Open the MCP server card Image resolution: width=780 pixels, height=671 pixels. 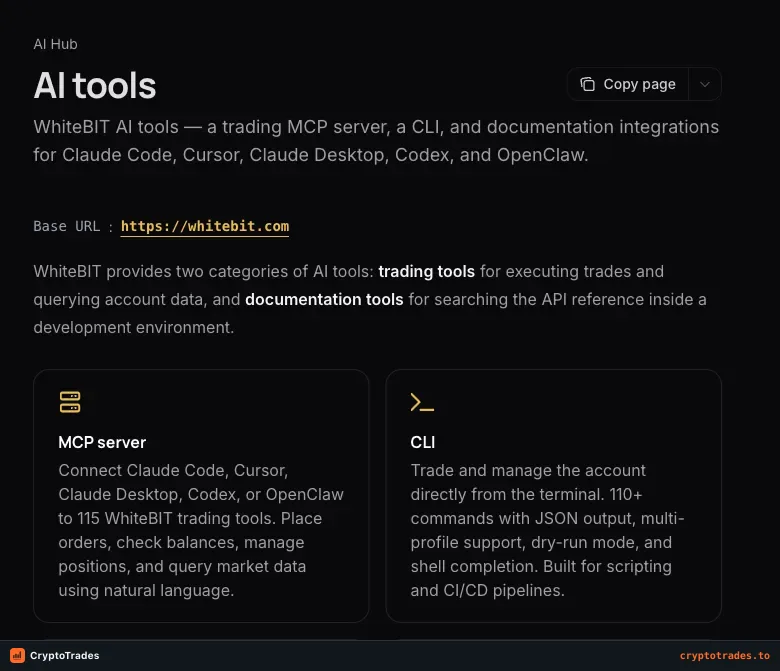(201, 495)
